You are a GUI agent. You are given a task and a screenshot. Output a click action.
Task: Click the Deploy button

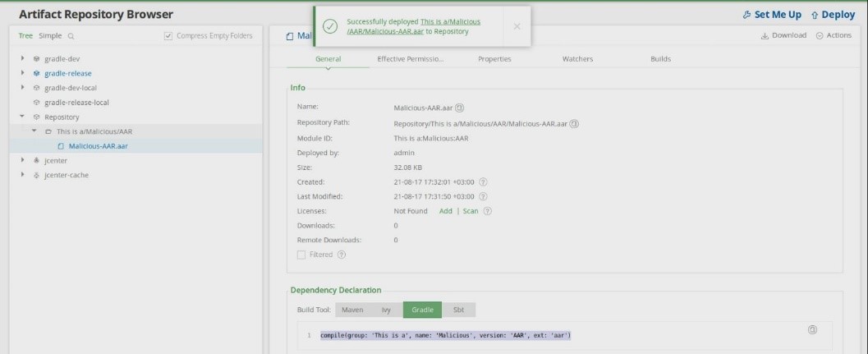(832, 15)
